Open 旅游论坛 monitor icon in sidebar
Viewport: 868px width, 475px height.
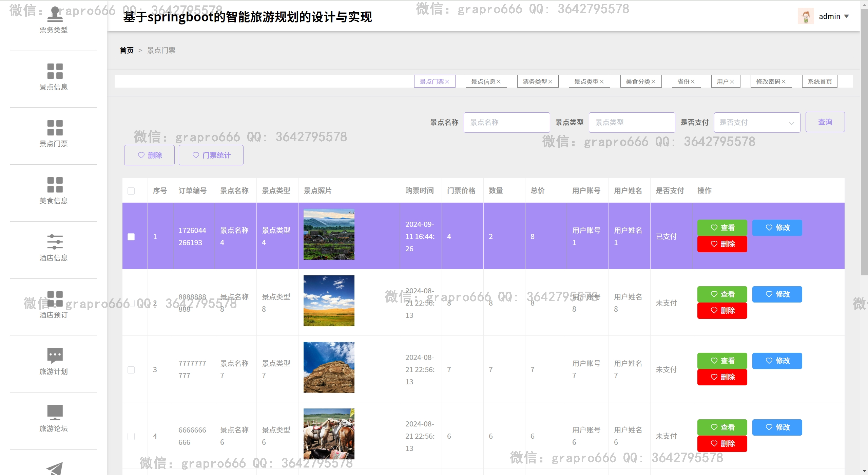coord(55,413)
